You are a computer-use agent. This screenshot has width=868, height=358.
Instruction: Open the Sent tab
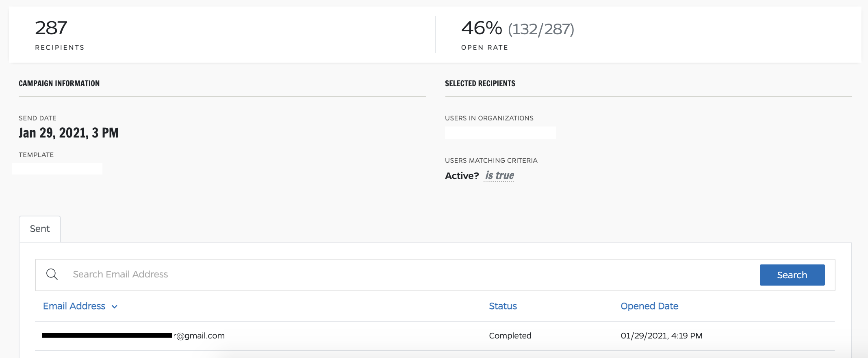pyautogui.click(x=40, y=229)
